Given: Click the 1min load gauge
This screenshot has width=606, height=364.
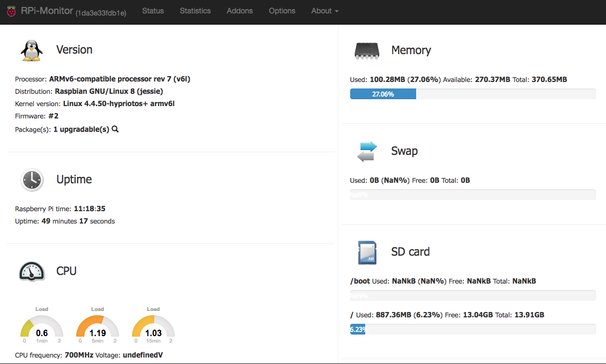Looking at the screenshot, I should (42, 327).
